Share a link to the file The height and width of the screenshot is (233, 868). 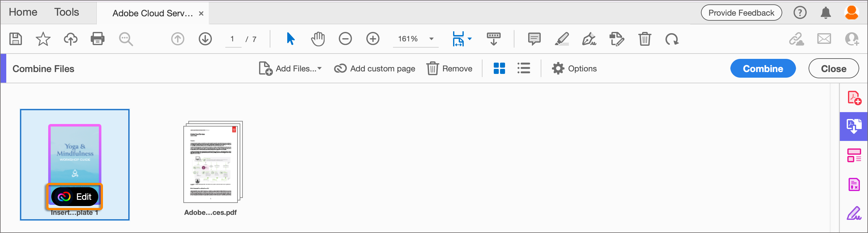pos(797,39)
